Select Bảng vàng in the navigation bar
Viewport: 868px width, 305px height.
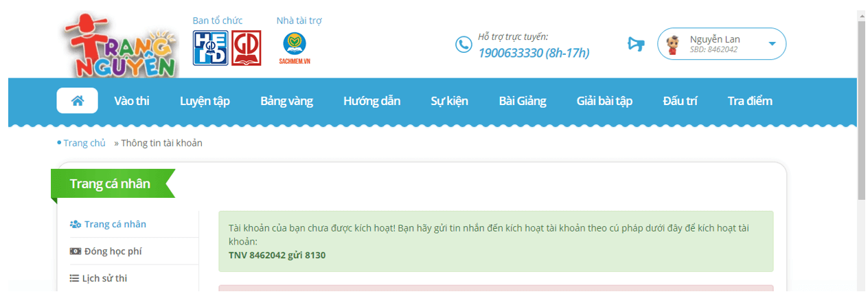point(286,101)
